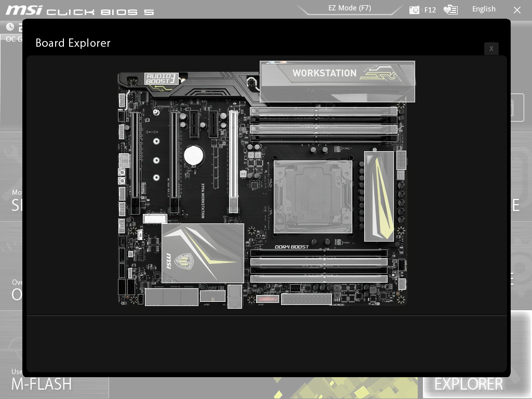
Task: Select the SATA port block at bottom edge
Action: 171,297
